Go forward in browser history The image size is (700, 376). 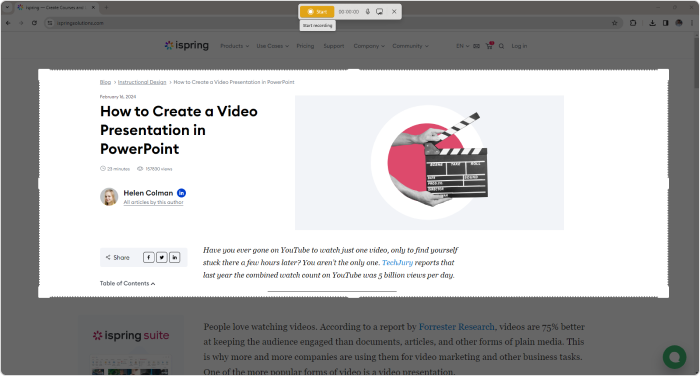(x=21, y=23)
